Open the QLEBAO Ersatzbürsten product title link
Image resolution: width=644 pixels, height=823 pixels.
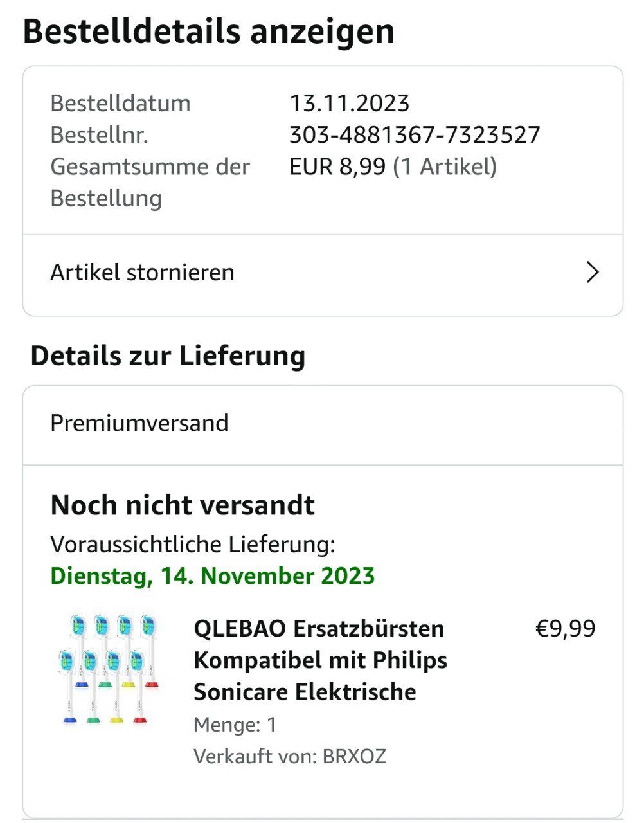320,660
